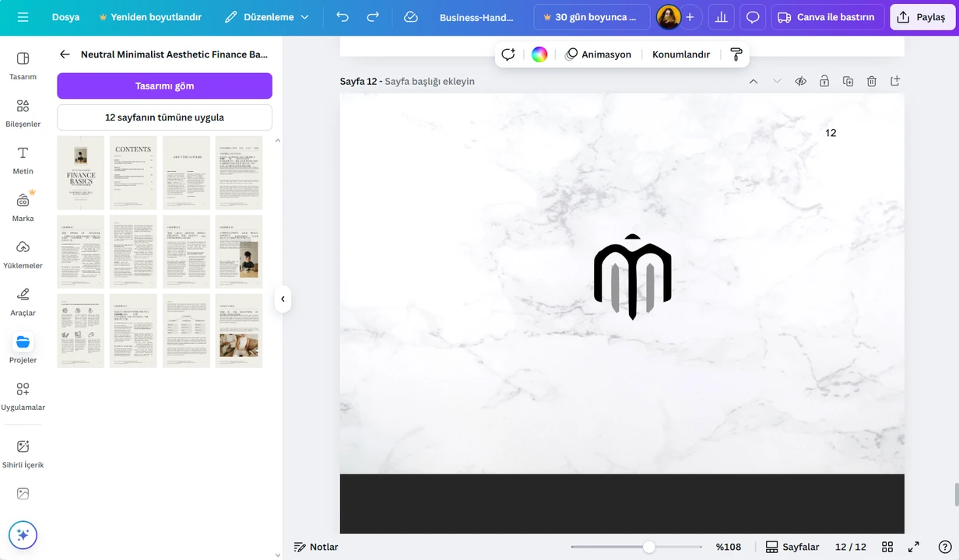Open the Araçlar sidebar panel
The width and height of the screenshot is (959, 560).
(x=23, y=302)
